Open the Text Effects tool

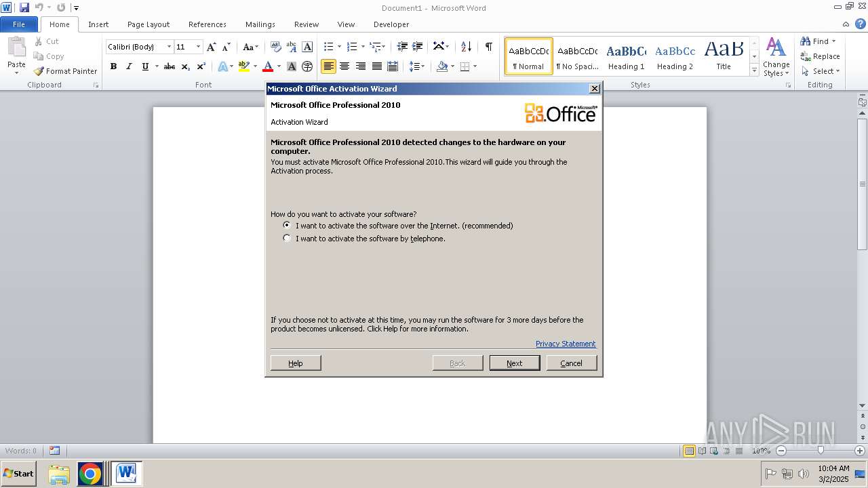(x=222, y=66)
